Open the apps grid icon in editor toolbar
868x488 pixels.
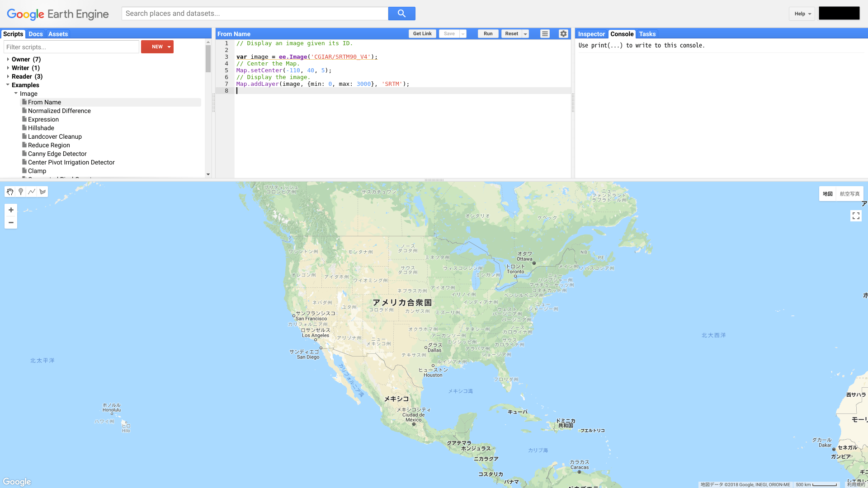point(545,34)
